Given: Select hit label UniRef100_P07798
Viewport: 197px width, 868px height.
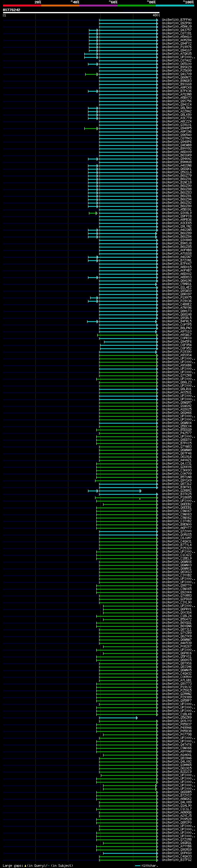Looking at the screenshot, I should point(177,735).
